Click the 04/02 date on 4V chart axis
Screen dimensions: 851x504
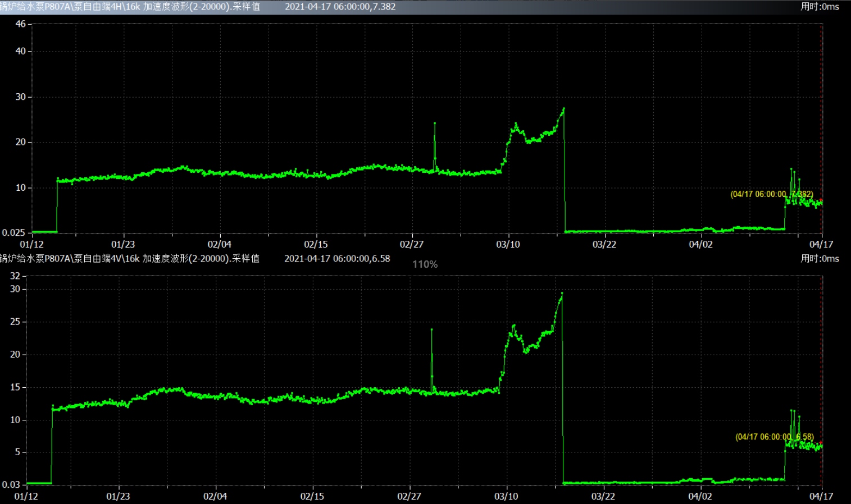(700, 496)
